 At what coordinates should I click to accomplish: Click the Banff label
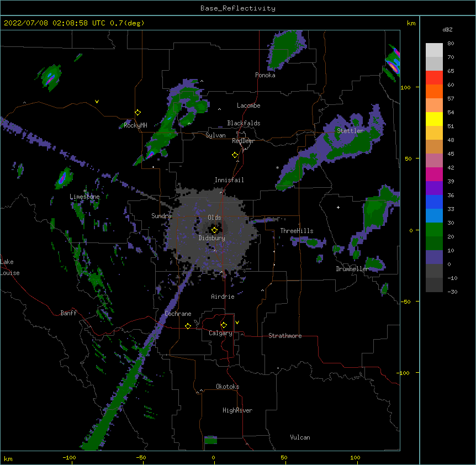point(68,313)
